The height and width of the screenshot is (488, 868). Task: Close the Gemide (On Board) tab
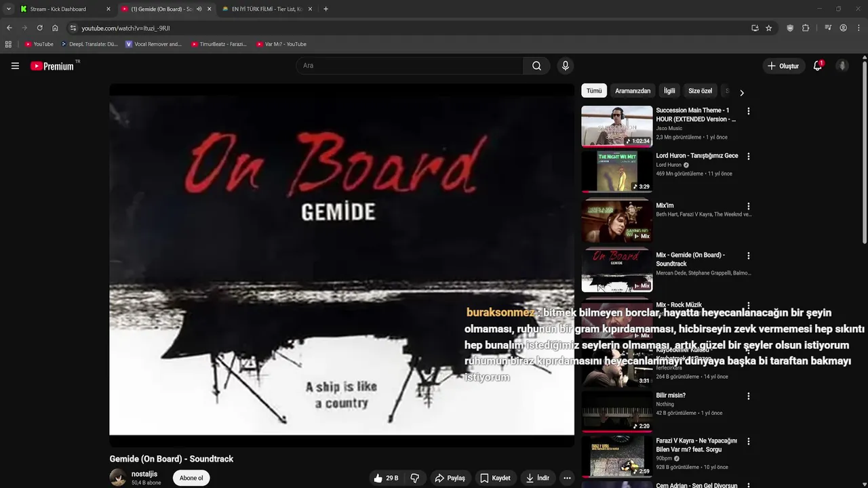point(209,9)
